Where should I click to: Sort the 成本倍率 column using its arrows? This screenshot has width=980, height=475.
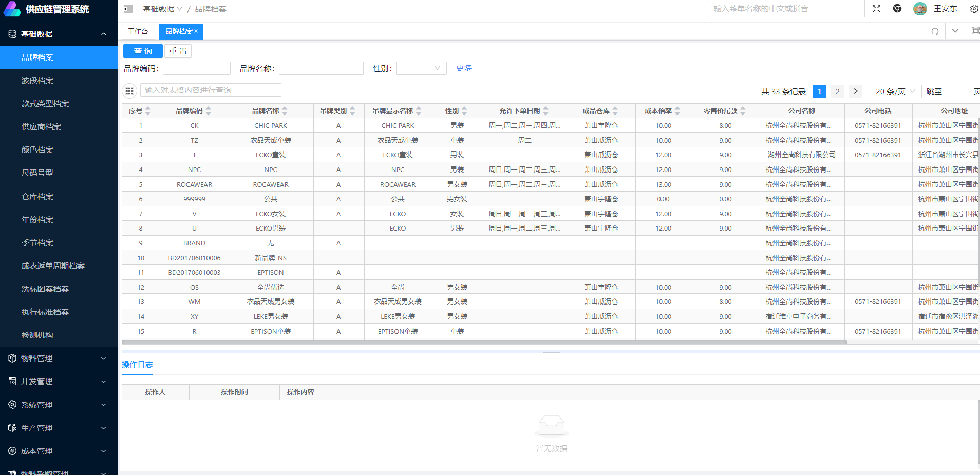tap(677, 111)
